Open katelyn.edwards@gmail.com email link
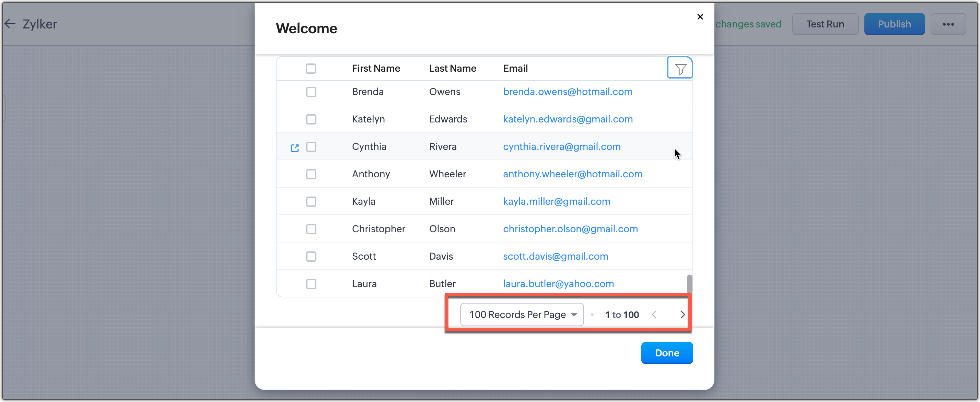 pyautogui.click(x=568, y=119)
